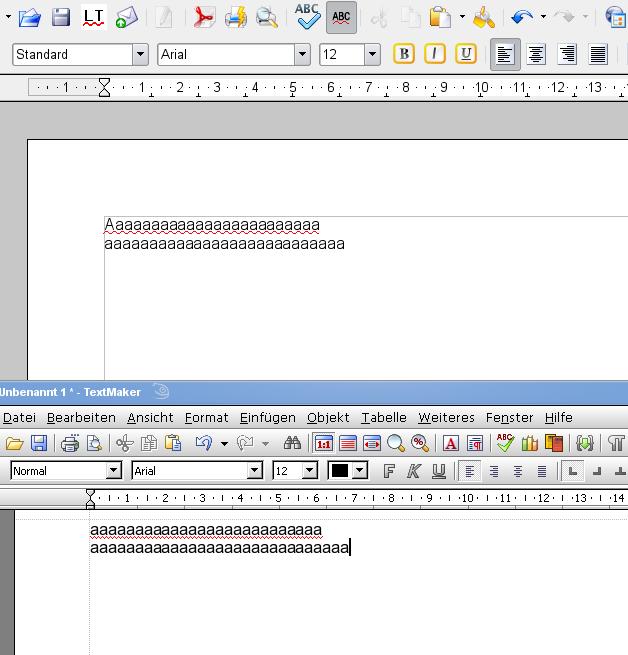Open the Tabelle menu
This screenshot has width=628, height=655.
[x=383, y=417]
